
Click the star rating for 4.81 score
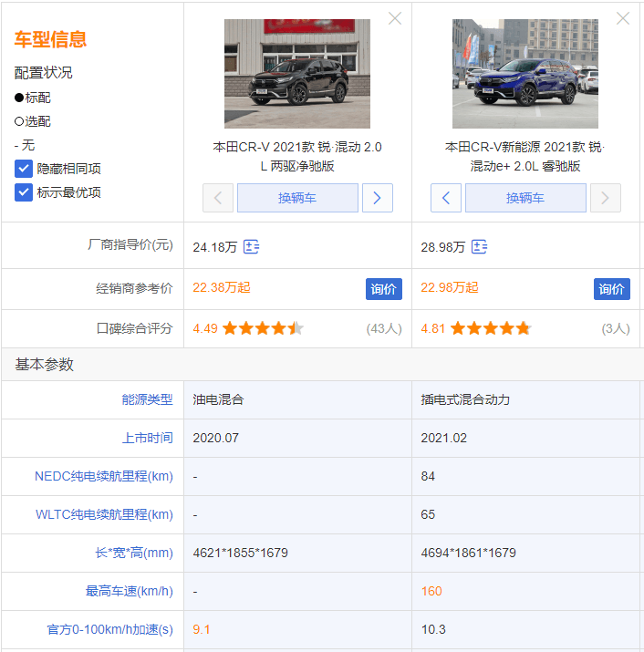click(491, 328)
